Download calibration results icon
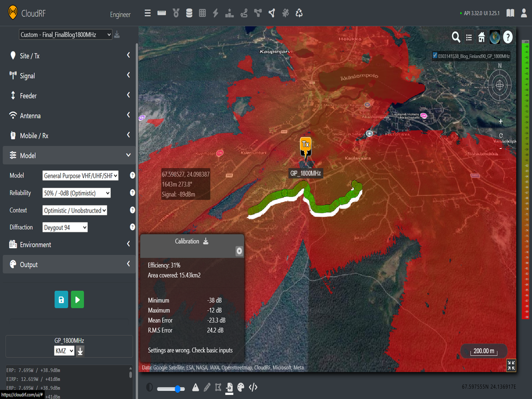 (206, 241)
